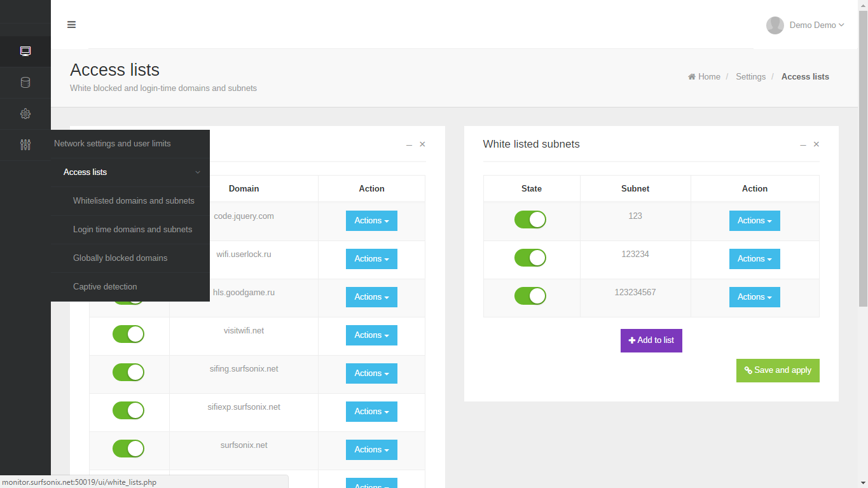Open Actions dropdown for visitwifi.net
Image resolution: width=868 pixels, height=488 pixels.
371,335
